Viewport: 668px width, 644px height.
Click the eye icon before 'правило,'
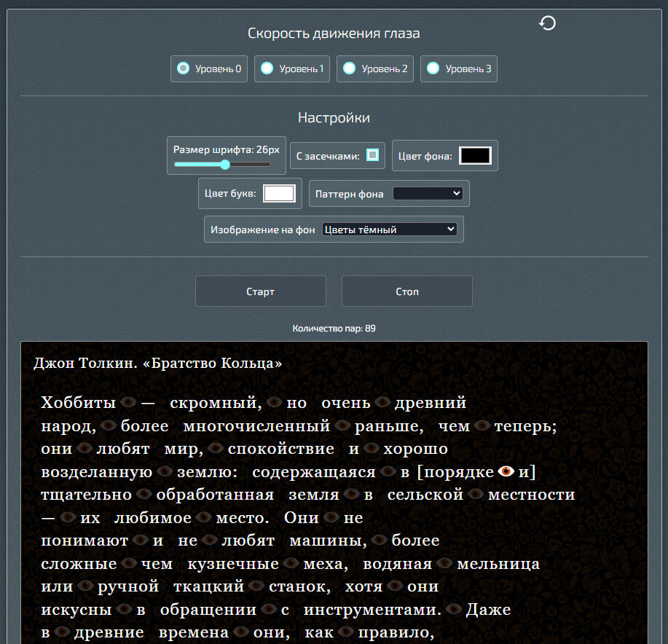click(x=345, y=632)
